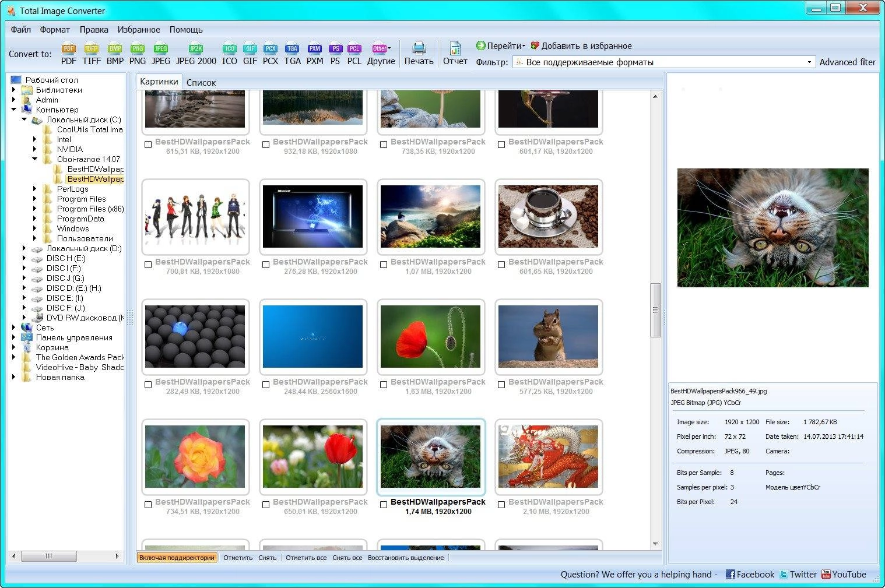This screenshot has height=588, width=885.
Task: Select Рабочий стол desktop icon in tree
Action: click(16, 80)
